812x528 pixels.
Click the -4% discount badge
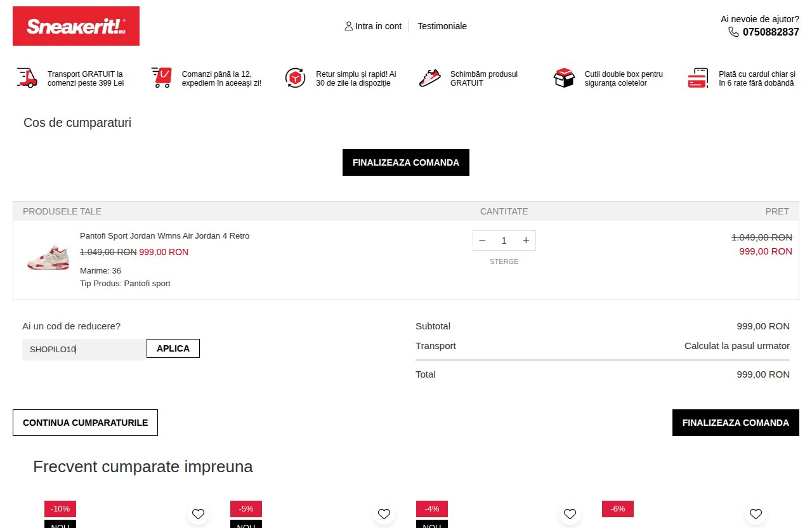[432, 509]
